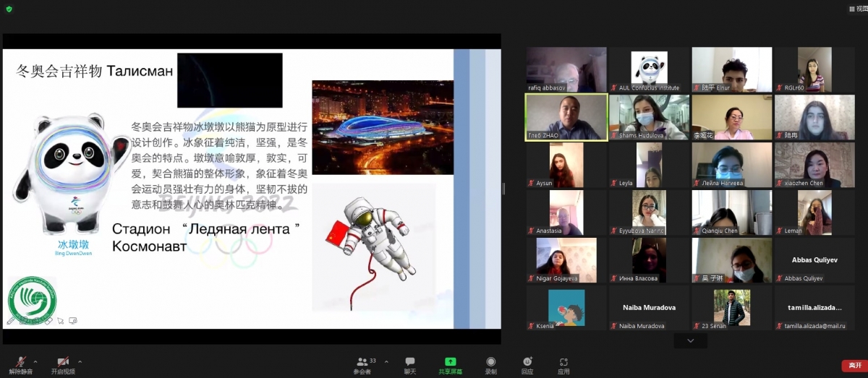
Task: Open the Zoom apps panel
Action: (x=563, y=365)
